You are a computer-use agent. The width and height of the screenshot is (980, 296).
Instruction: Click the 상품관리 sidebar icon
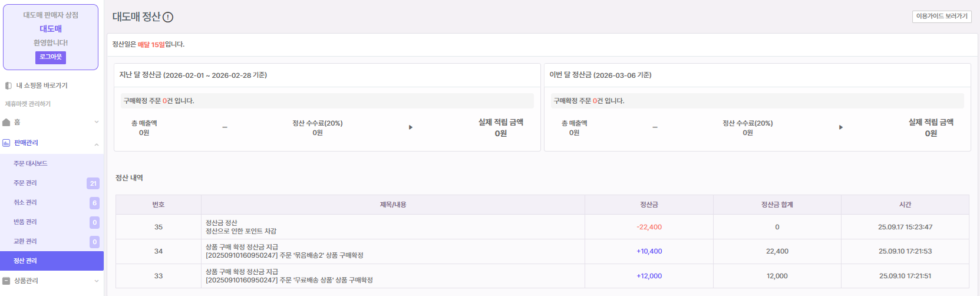tap(6, 281)
